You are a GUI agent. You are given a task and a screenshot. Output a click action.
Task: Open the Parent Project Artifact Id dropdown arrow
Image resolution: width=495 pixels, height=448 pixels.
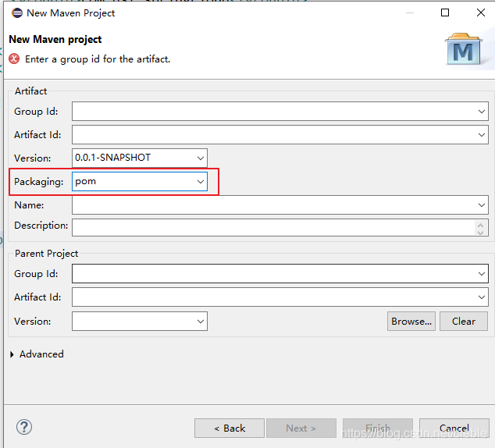(482, 297)
